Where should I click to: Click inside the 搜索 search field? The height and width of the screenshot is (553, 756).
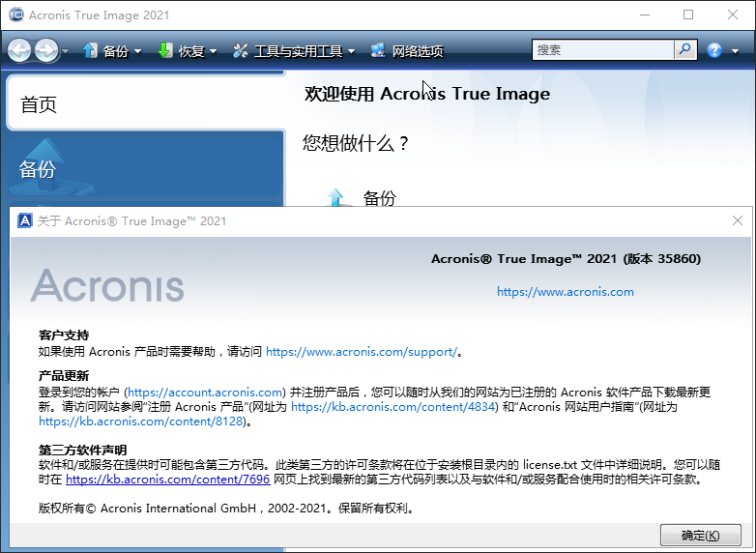(601, 50)
